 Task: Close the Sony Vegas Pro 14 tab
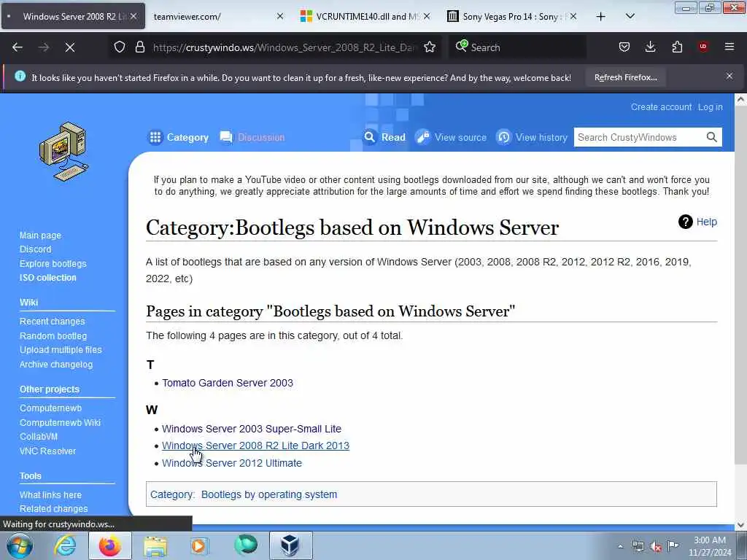coord(573,17)
